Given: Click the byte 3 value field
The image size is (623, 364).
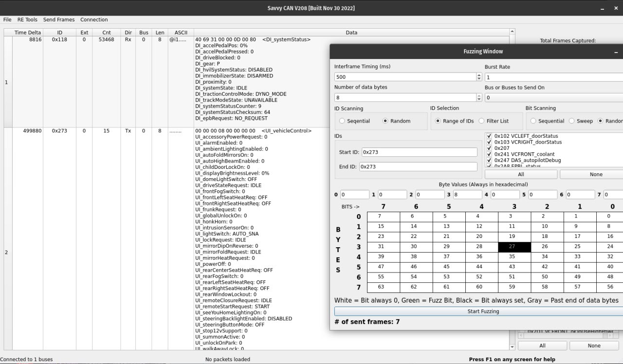Looking at the screenshot, I should click(467, 195).
